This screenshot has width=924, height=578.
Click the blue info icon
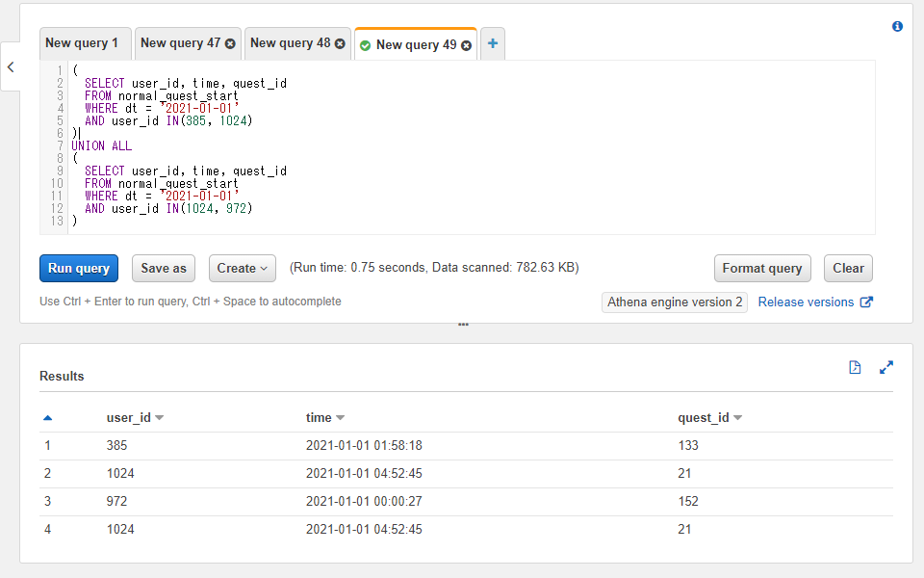pos(897,27)
